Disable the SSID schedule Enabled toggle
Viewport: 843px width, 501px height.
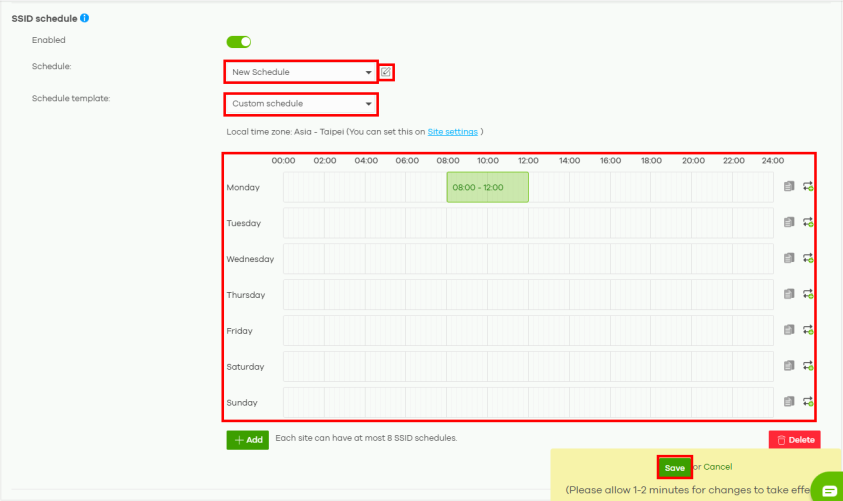click(x=239, y=42)
